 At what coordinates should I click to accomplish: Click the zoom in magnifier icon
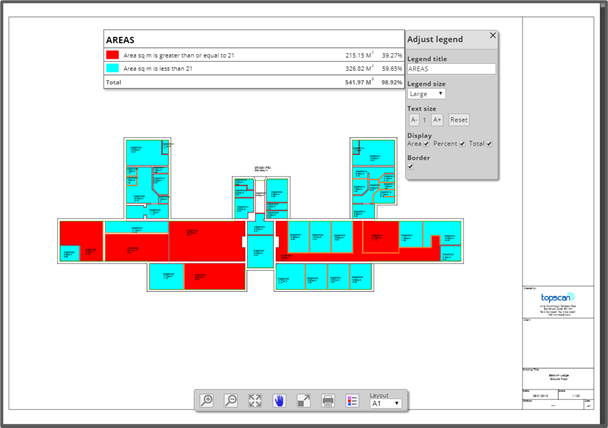pyautogui.click(x=207, y=400)
